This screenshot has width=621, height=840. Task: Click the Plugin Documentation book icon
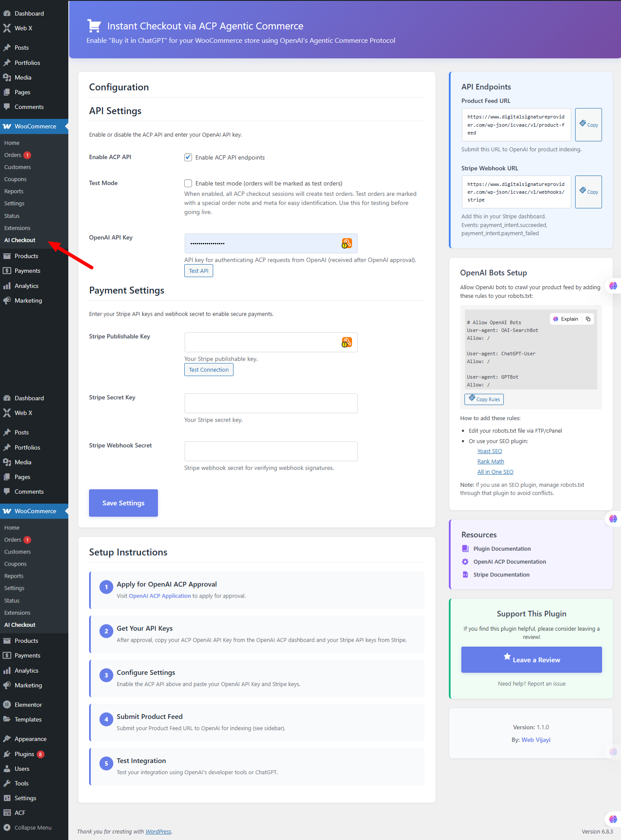click(465, 549)
